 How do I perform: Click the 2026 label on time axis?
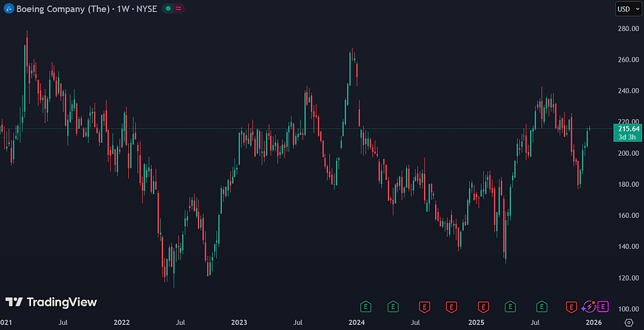coord(594,323)
